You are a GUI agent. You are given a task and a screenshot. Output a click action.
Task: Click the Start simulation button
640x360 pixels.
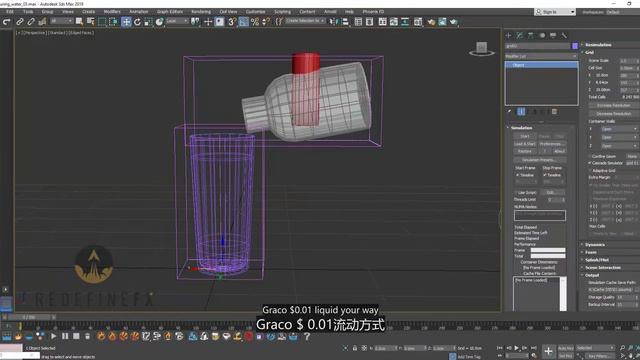tap(524, 136)
